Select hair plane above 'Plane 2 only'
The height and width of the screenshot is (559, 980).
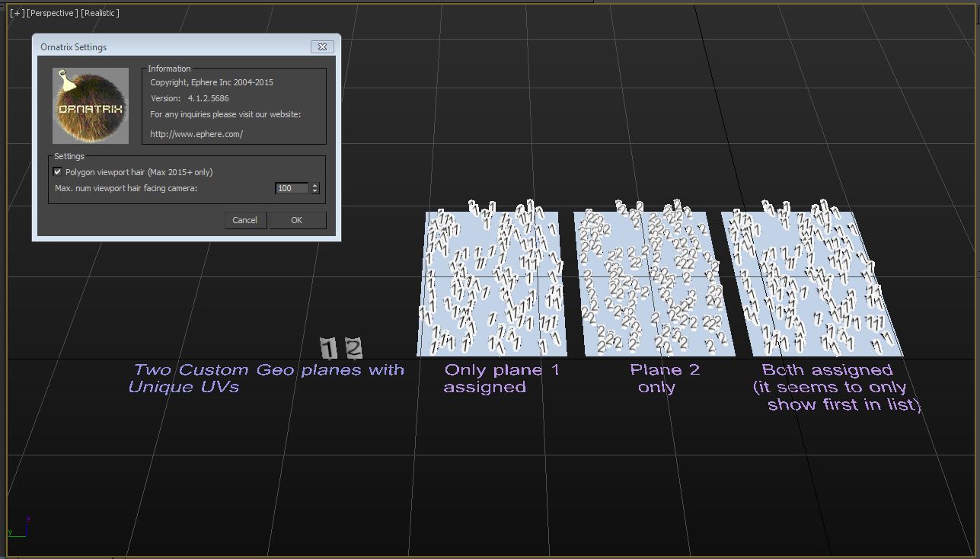coord(653,283)
